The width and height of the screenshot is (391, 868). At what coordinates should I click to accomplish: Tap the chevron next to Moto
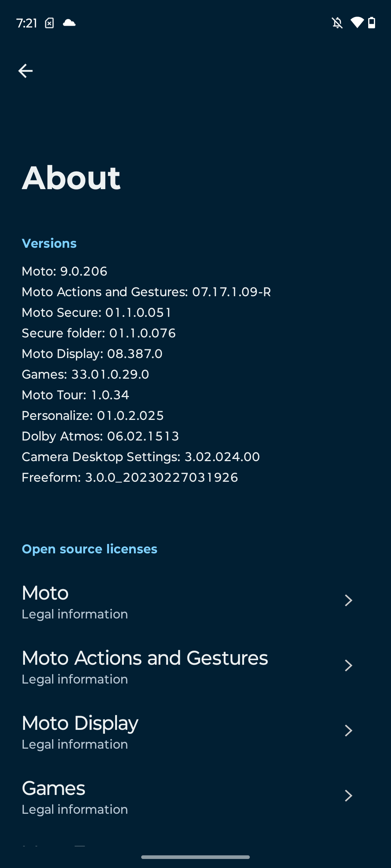coord(348,600)
